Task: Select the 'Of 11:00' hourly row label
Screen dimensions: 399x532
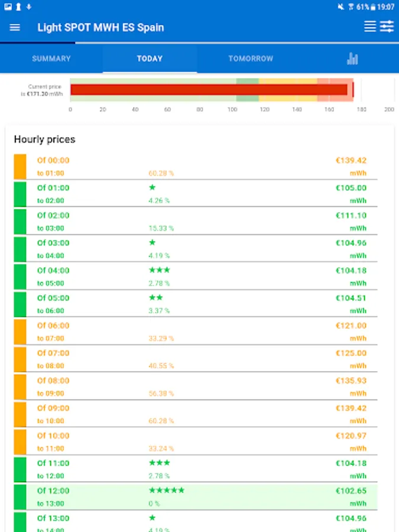Action: coord(53,463)
